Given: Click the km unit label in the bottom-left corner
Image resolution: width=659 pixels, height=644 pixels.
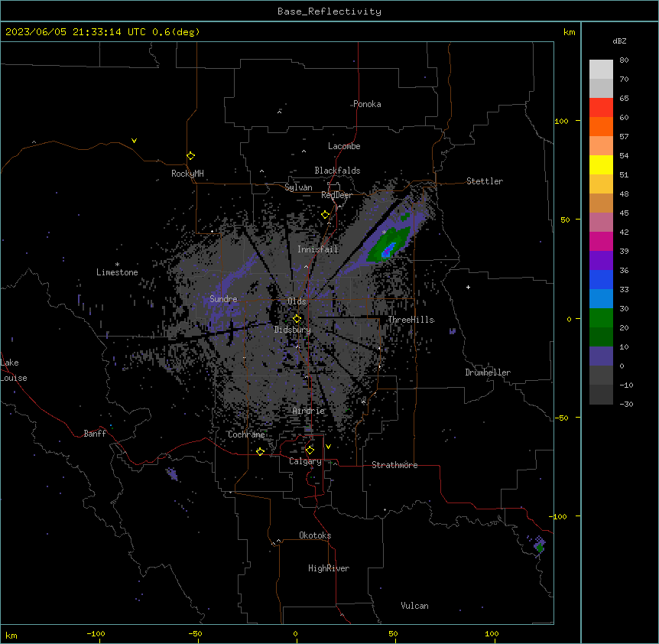Looking at the screenshot, I should [x=11, y=635].
